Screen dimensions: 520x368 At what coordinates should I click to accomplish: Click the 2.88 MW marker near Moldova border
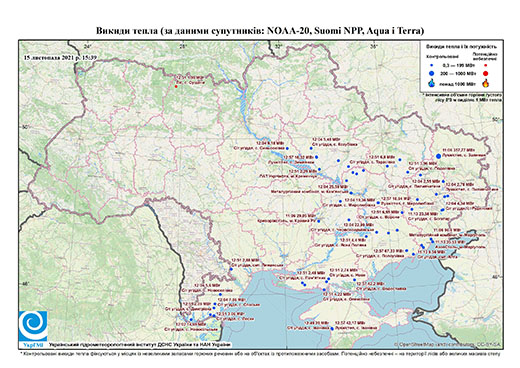pyautogui.click(x=231, y=269)
